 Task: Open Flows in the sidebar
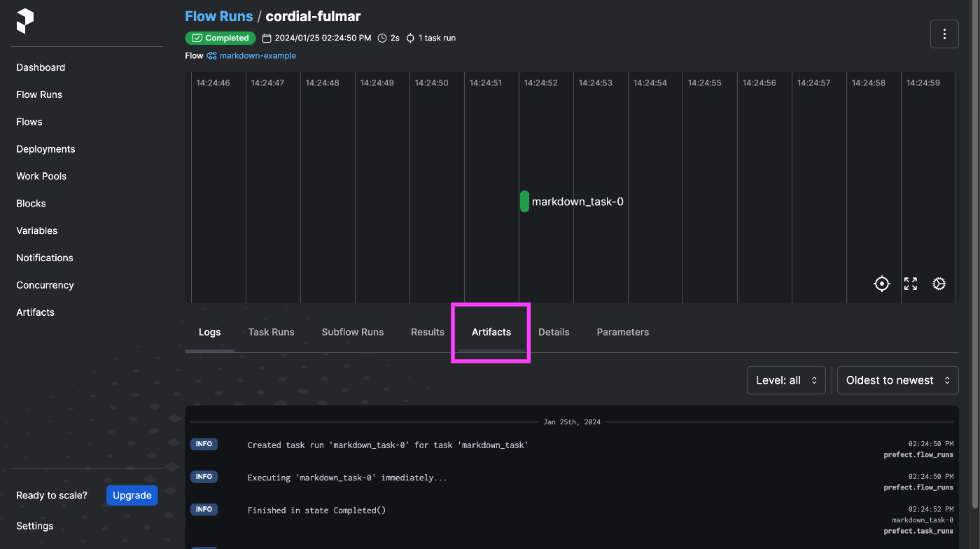[x=29, y=122]
